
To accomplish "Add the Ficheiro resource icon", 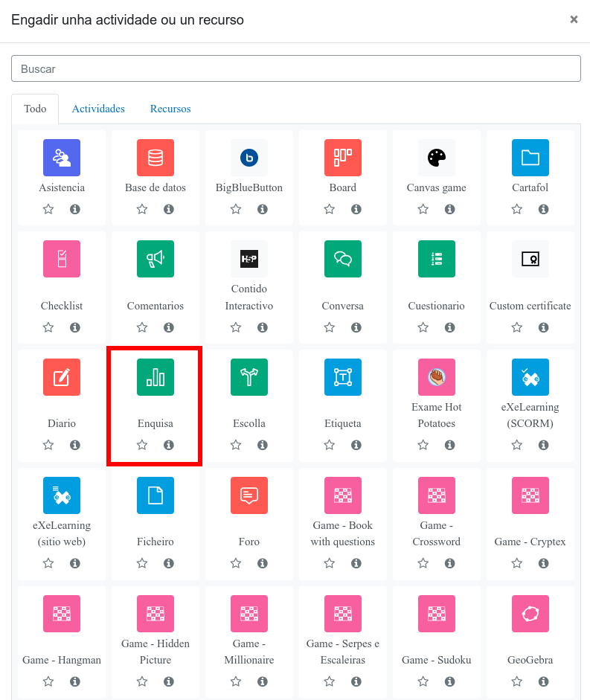I will click(155, 495).
